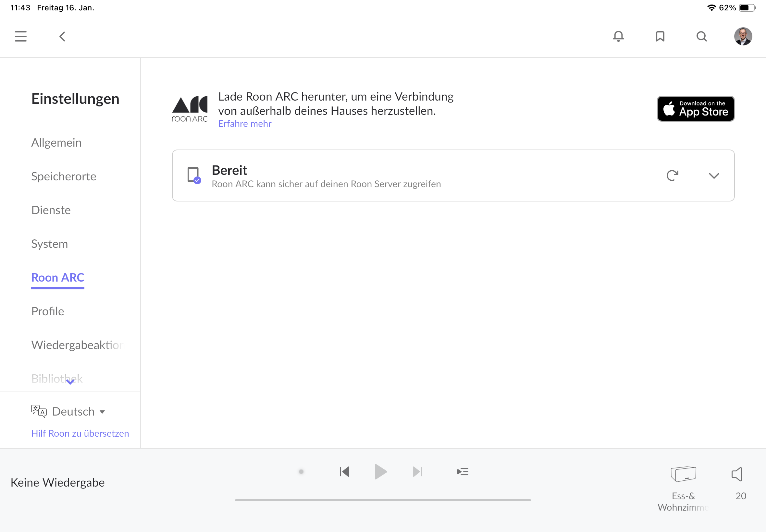The height and width of the screenshot is (532, 766).
Task: Select the Allgemein settings tab
Action: 56,143
